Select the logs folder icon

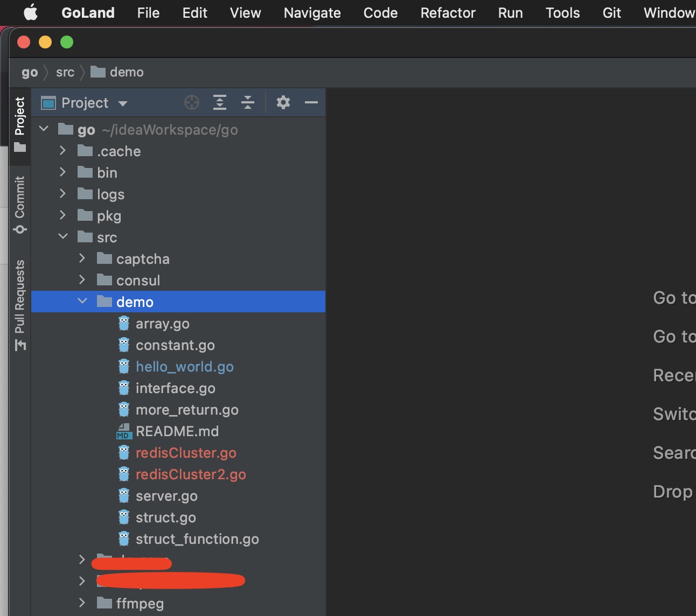pyautogui.click(x=85, y=193)
